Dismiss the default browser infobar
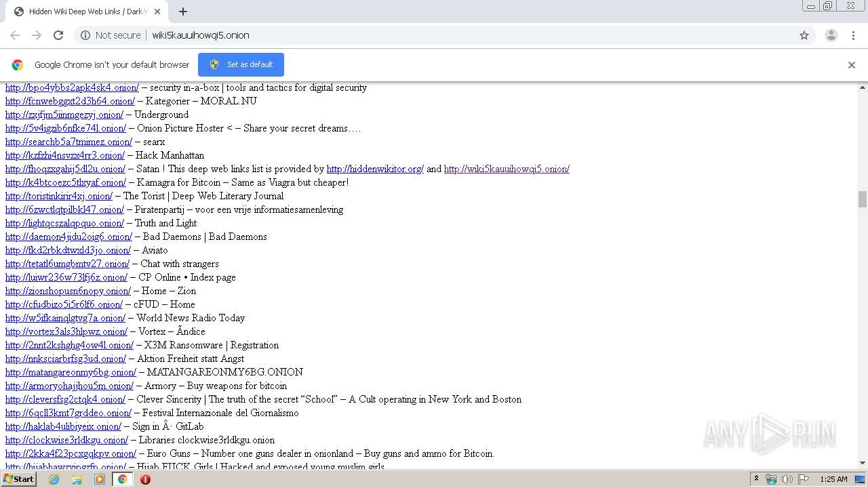The width and height of the screenshot is (868, 488). point(852,65)
